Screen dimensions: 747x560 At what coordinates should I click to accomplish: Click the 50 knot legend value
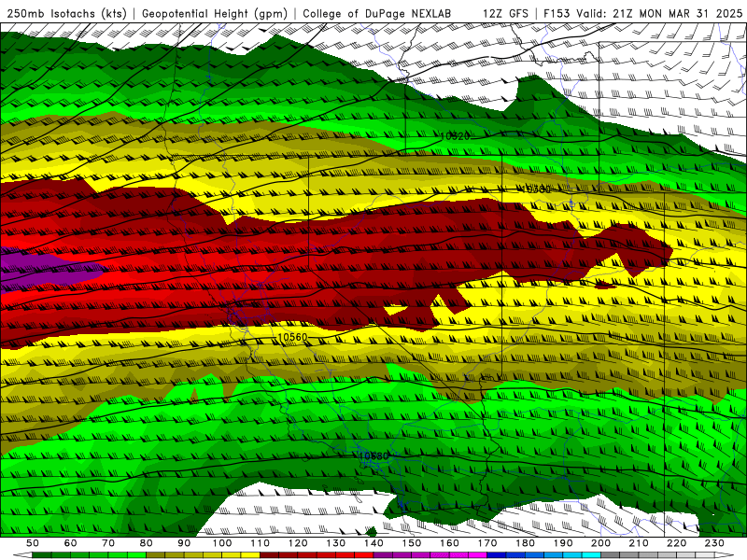click(33, 543)
